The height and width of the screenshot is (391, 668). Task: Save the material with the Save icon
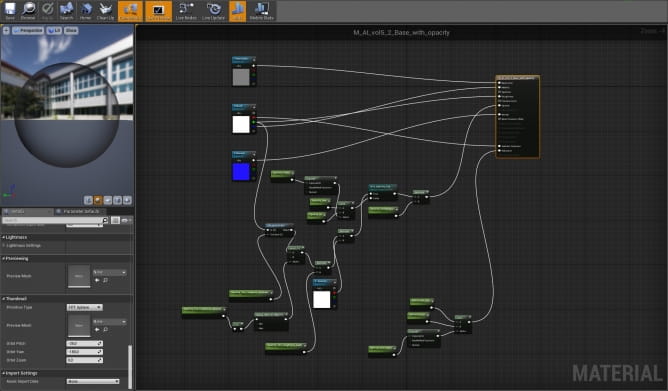[10, 11]
